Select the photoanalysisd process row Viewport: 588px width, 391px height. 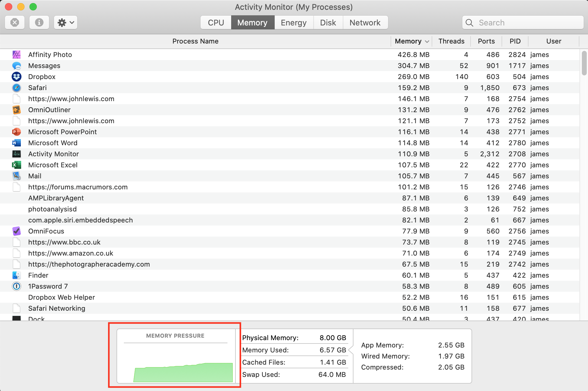(290, 209)
